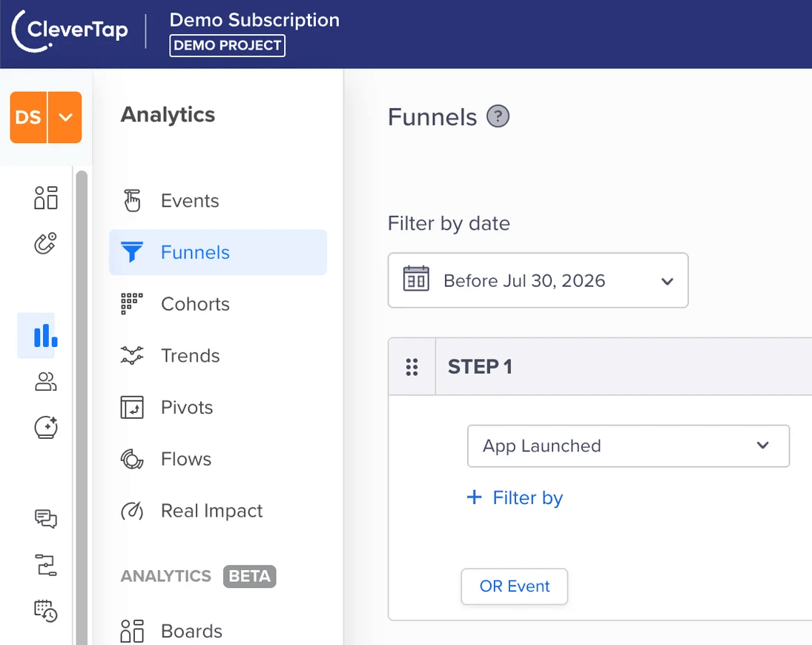The image size is (812, 645).
Task: Expand the DS account switcher chevron
Action: click(65, 117)
